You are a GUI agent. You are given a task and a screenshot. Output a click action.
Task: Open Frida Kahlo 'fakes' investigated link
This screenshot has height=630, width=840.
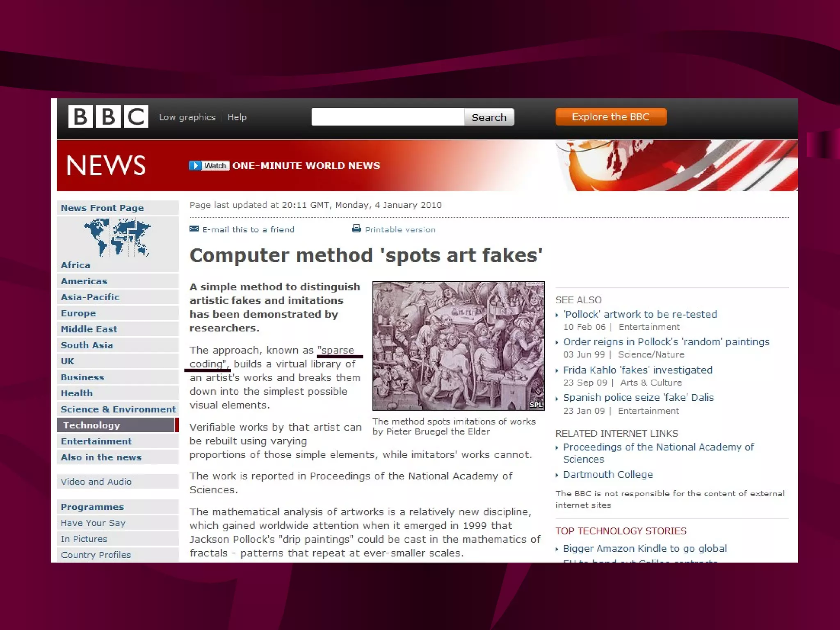(637, 370)
